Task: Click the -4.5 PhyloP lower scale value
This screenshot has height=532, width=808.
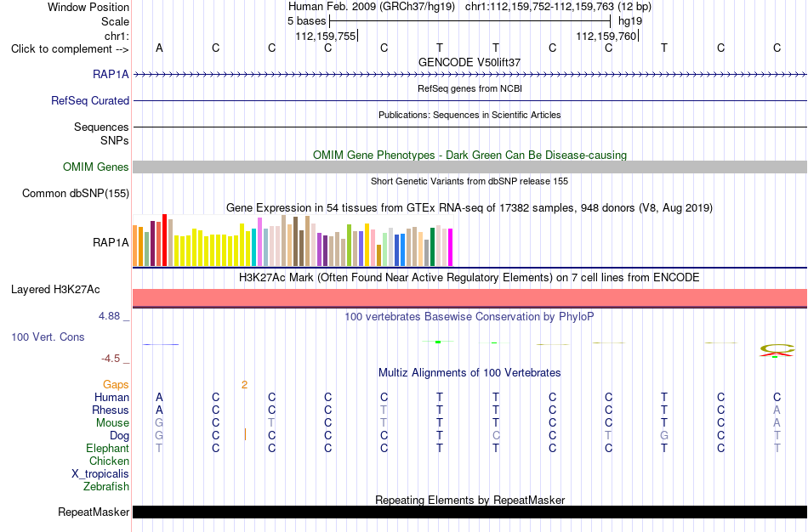Action: coord(111,359)
